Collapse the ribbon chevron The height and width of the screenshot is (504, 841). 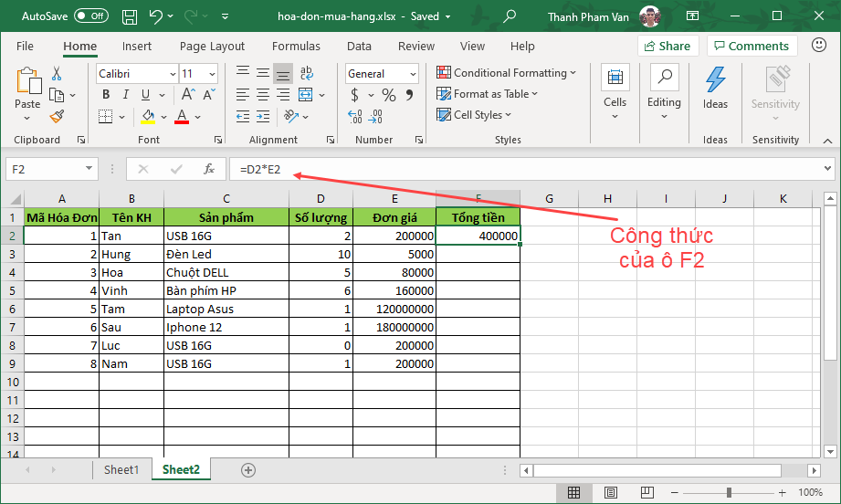tap(827, 141)
